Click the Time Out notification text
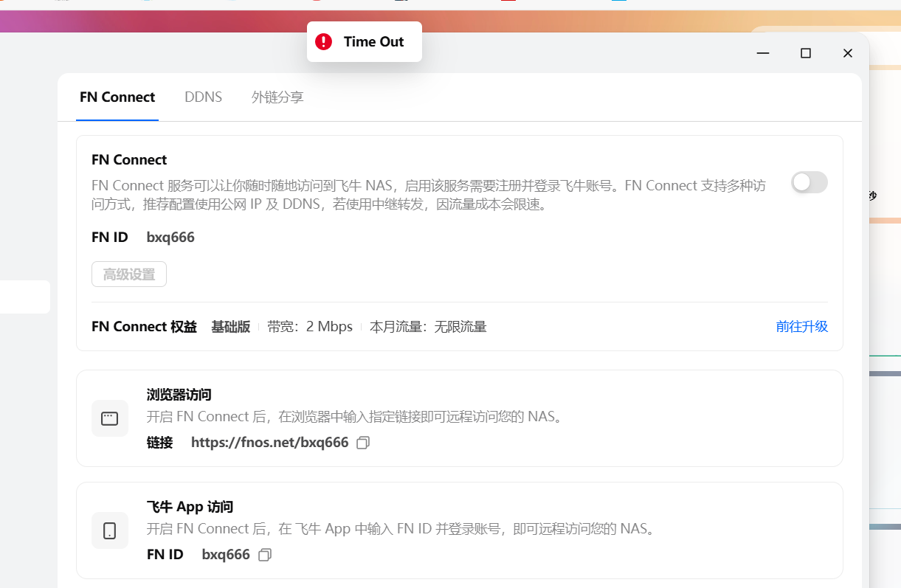The image size is (901, 588). (373, 42)
